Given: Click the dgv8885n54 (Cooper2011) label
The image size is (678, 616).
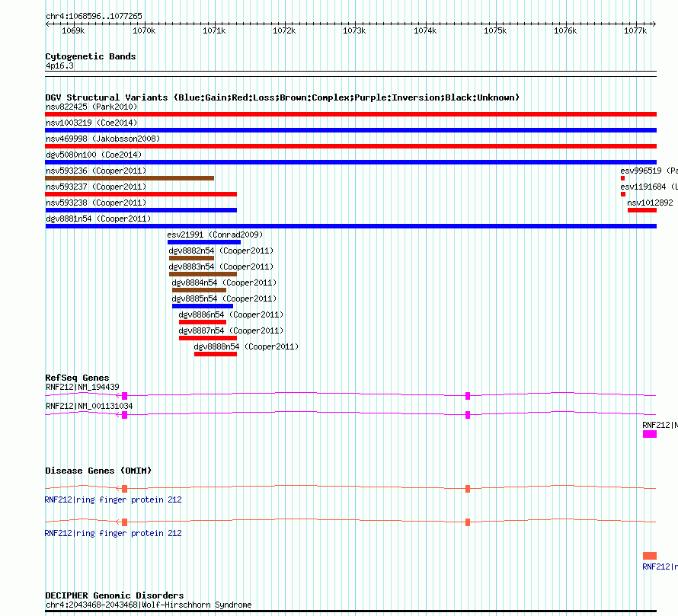Looking at the screenshot, I should (224, 298).
